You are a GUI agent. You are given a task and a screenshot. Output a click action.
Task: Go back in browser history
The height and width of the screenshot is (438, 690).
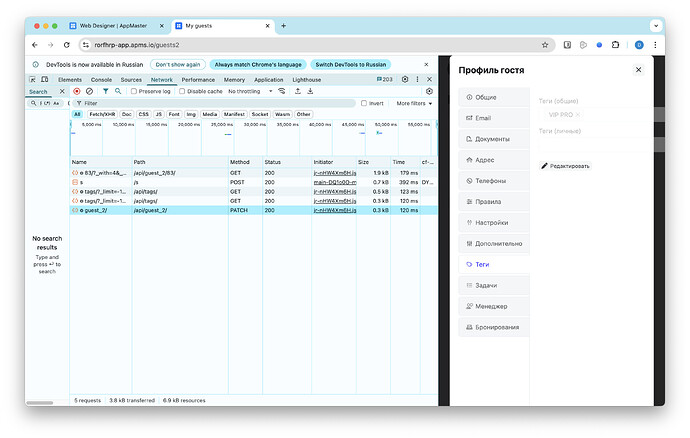point(35,45)
